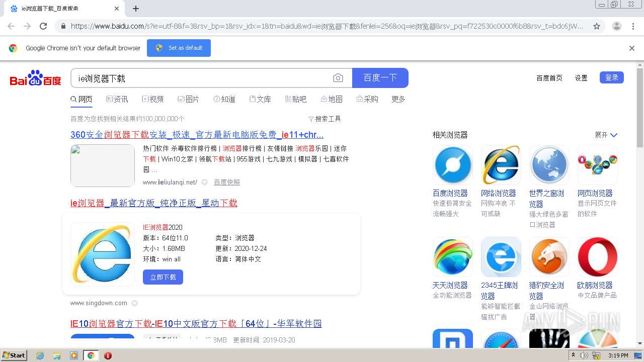
Task: Select 图片 search tab
Action: pos(189,100)
